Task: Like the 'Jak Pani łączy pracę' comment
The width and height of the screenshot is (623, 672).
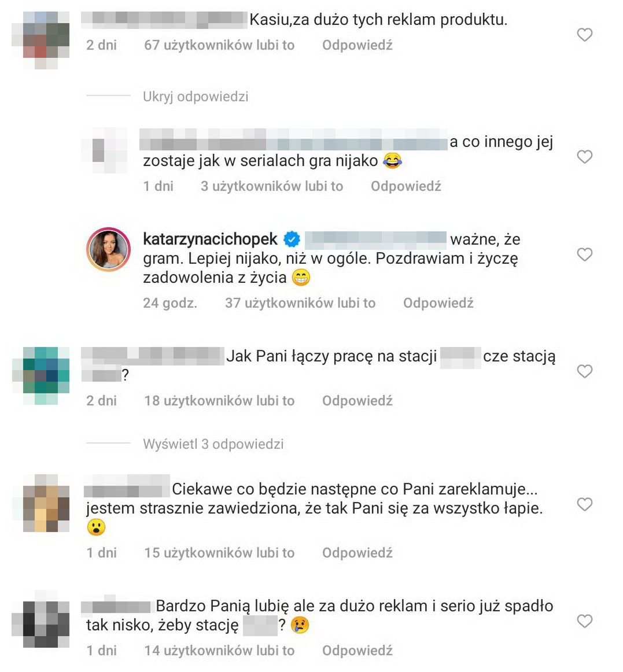Action: point(584,371)
